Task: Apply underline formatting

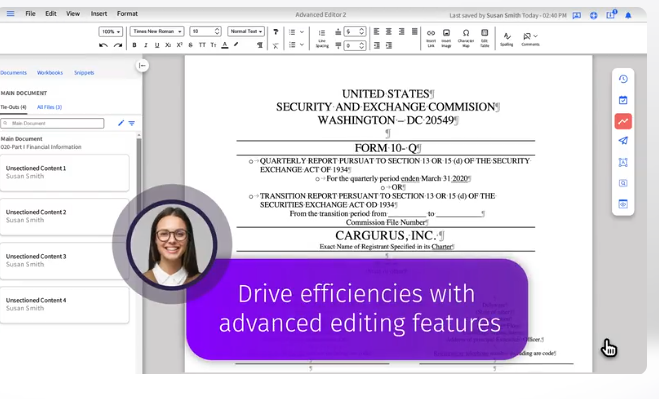Action: pyautogui.click(x=157, y=45)
